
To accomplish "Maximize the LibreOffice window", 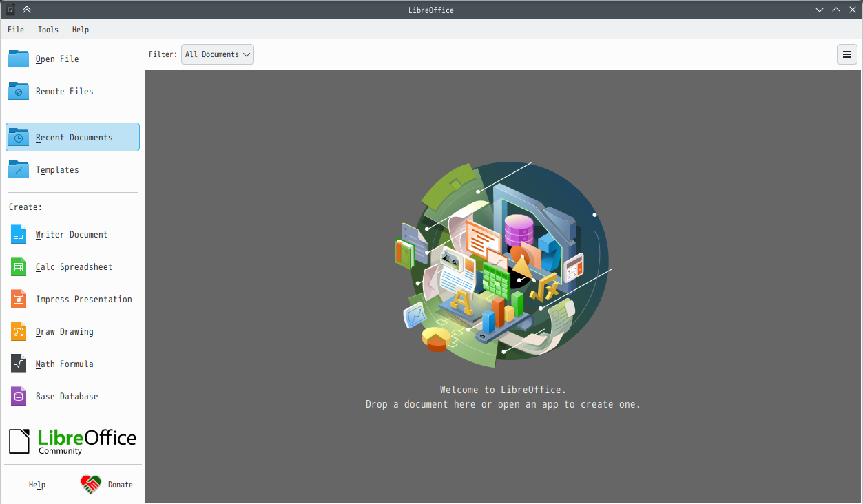I will 836,10.
